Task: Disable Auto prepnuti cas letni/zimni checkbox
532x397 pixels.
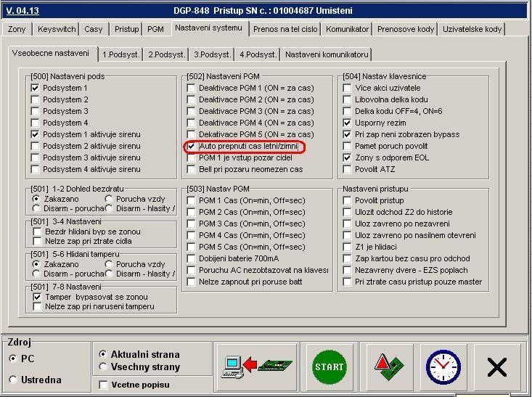Action: [x=192, y=147]
